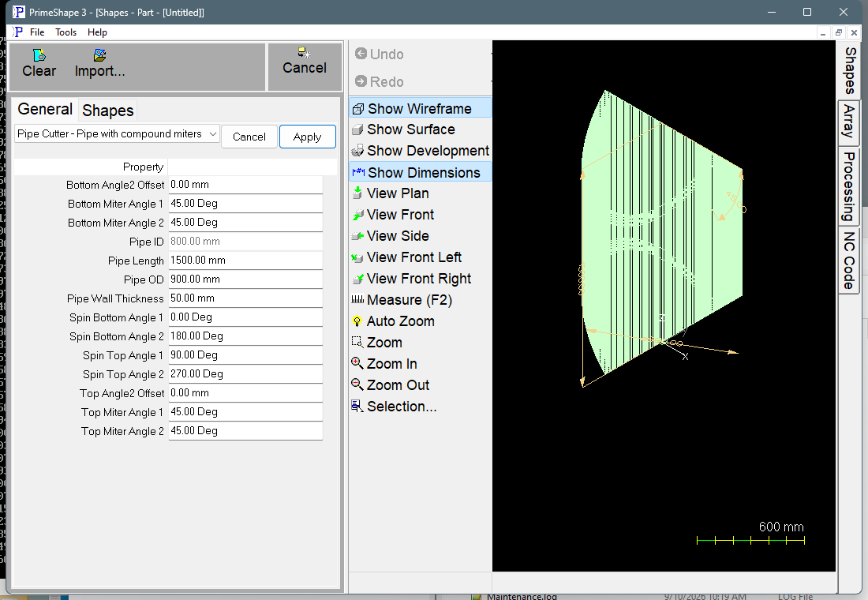The width and height of the screenshot is (868, 600).
Task: Click the Undo arrow icon
Action: click(x=361, y=54)
